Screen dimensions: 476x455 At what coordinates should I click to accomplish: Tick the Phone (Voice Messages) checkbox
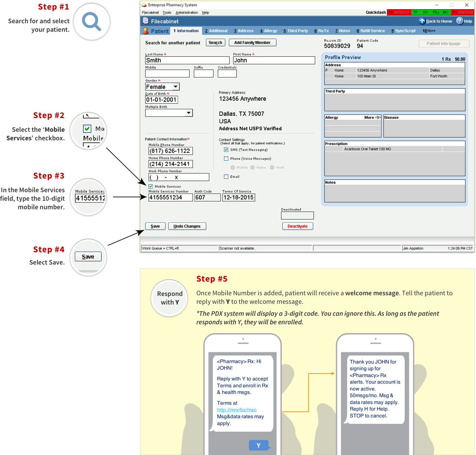[226, 159]
